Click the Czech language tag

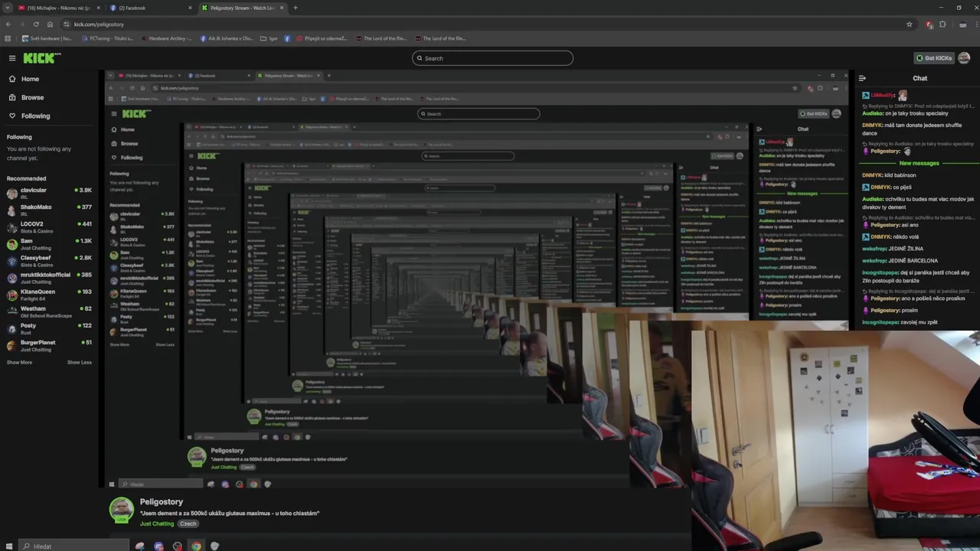pos(188,523)
